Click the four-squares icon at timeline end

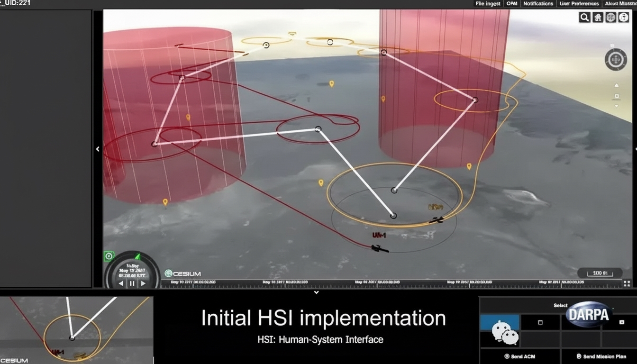coord(627,283)
